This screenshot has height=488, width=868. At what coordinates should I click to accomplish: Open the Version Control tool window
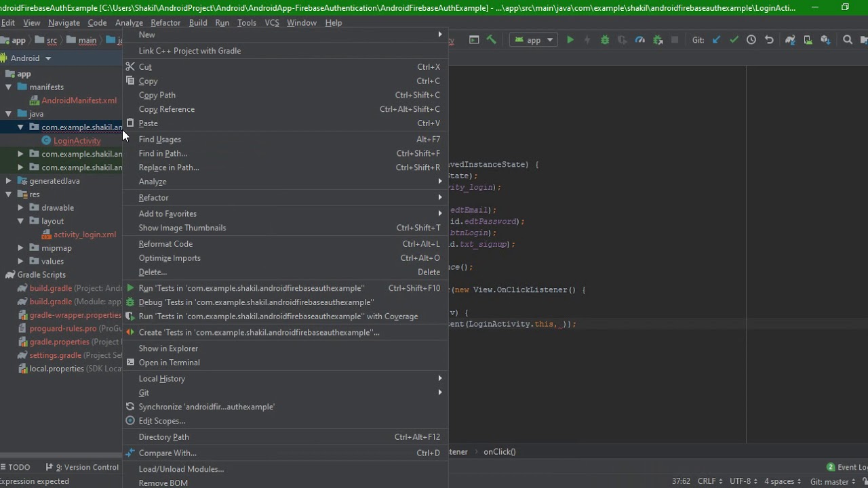click(x=82, y=467)
